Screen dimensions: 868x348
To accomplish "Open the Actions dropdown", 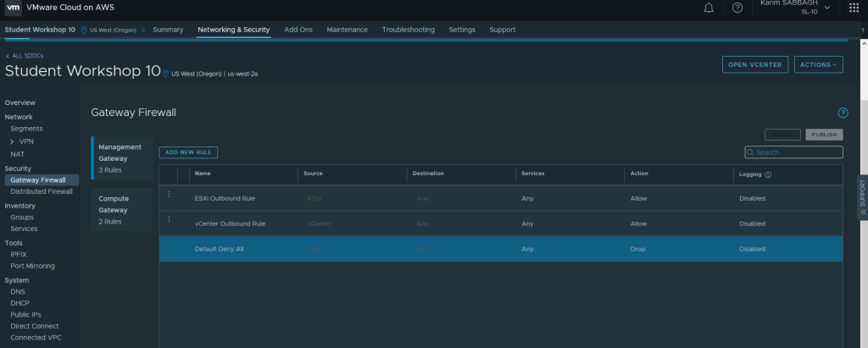I will pos(819,64).
